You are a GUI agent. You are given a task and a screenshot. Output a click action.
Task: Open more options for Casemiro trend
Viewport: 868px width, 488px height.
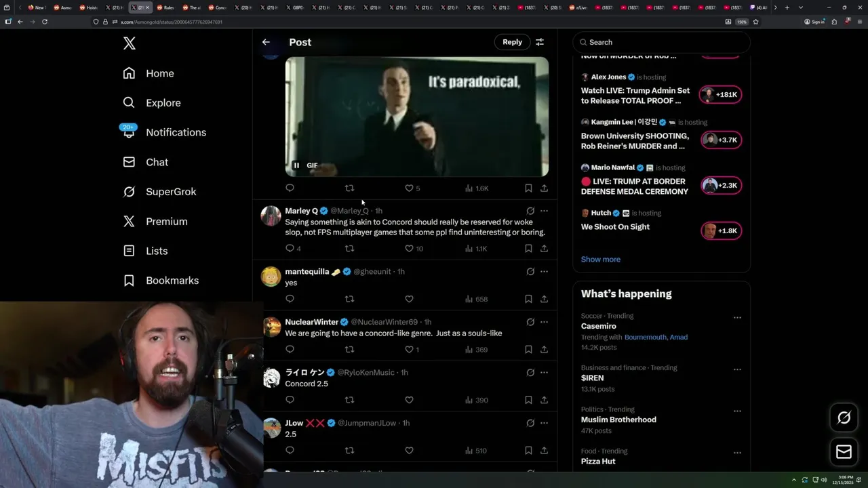click(737, 317)
